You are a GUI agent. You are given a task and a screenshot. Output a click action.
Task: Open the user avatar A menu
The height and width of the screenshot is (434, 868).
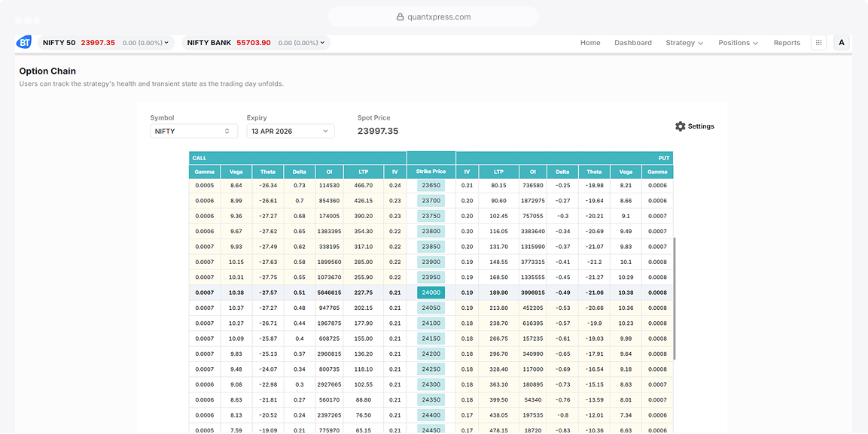tap(842, 43)
